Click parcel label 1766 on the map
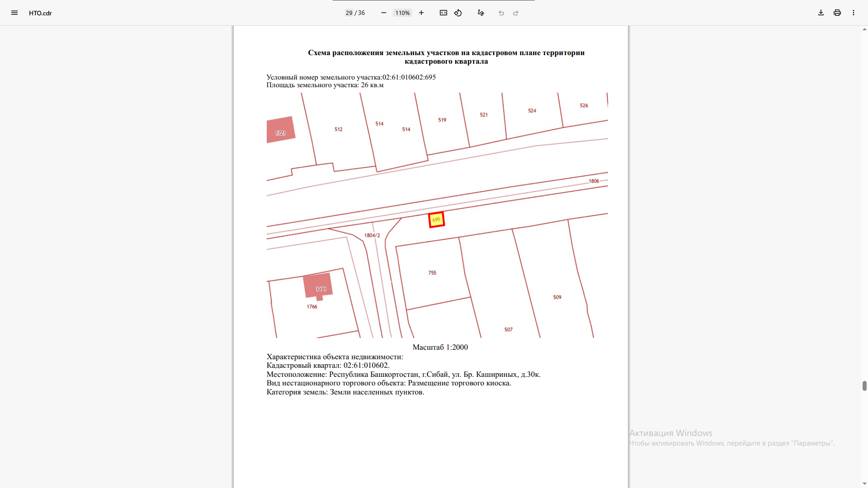868x488 pixels. 312,307
